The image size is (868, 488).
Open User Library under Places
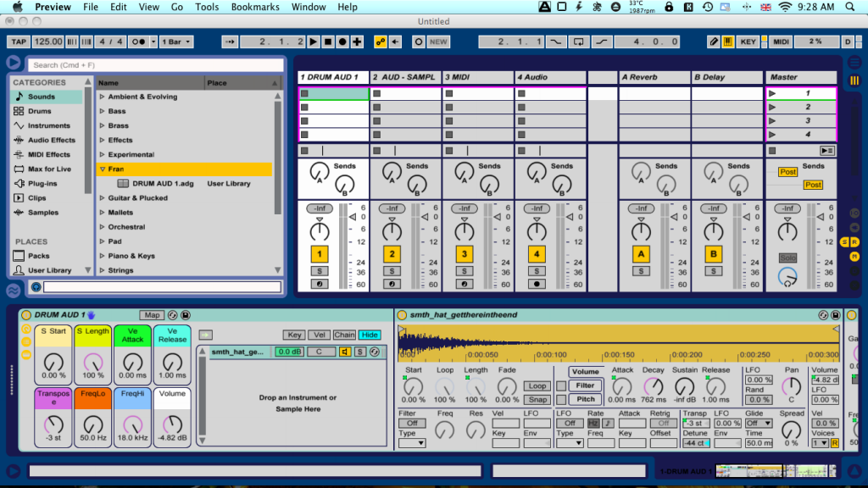tap(49, 270)
